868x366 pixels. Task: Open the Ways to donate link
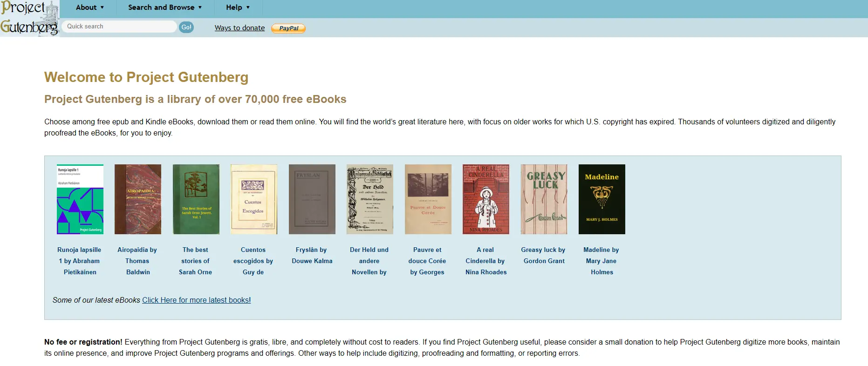tap(239, 28)
